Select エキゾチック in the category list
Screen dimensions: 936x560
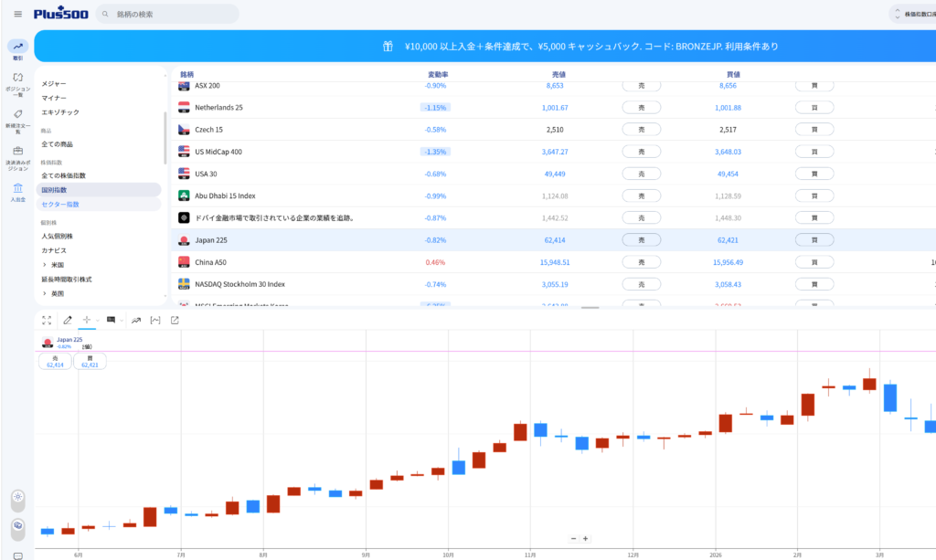point(59,112)
